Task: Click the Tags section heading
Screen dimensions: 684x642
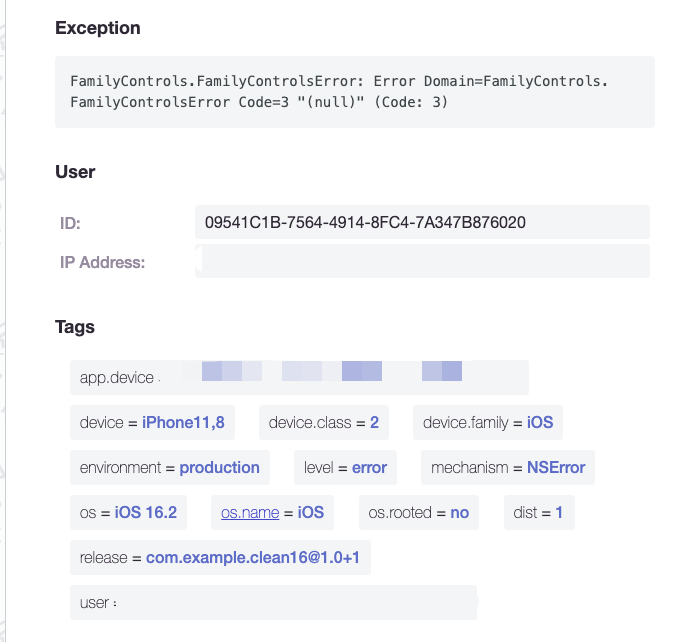Action: 75,327
